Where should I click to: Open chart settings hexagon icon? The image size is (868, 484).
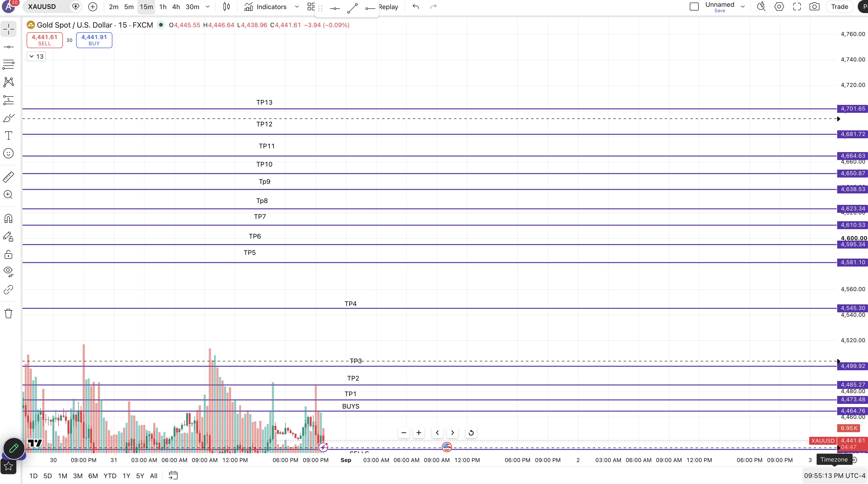[x=779, y=7]
